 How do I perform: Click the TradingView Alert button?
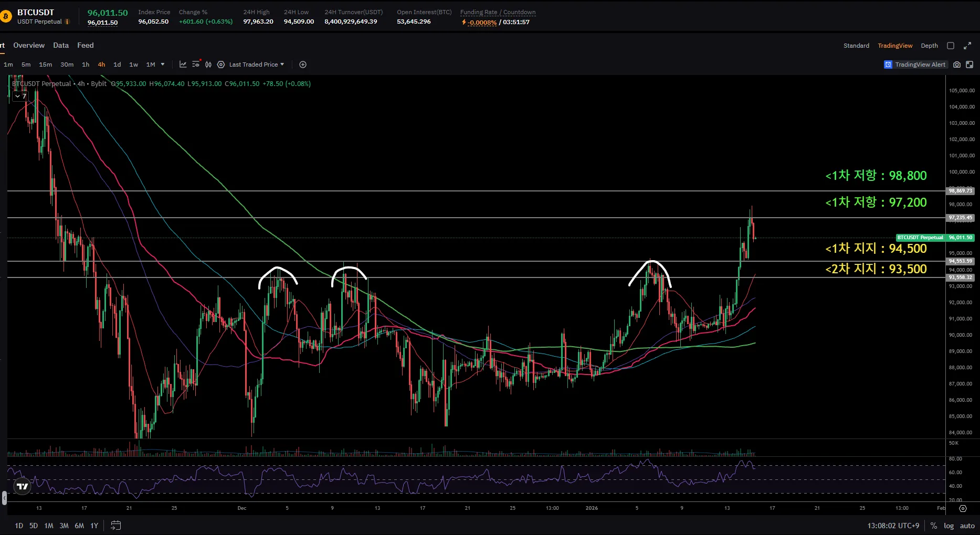pos(915,65)
